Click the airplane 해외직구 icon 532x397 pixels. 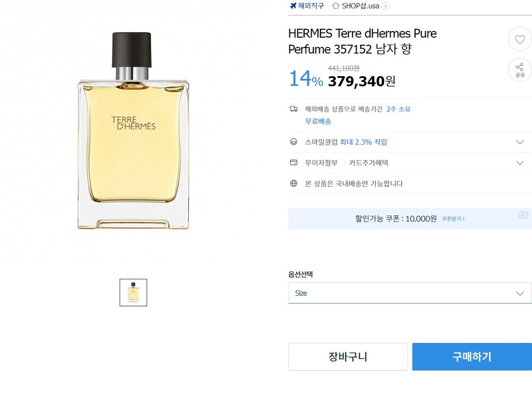point(293,6)
